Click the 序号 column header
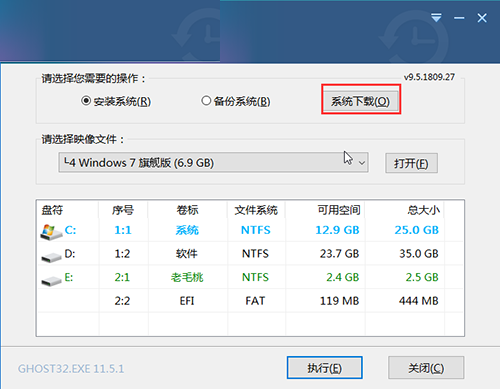500x389 pixels. pos(123,210)
